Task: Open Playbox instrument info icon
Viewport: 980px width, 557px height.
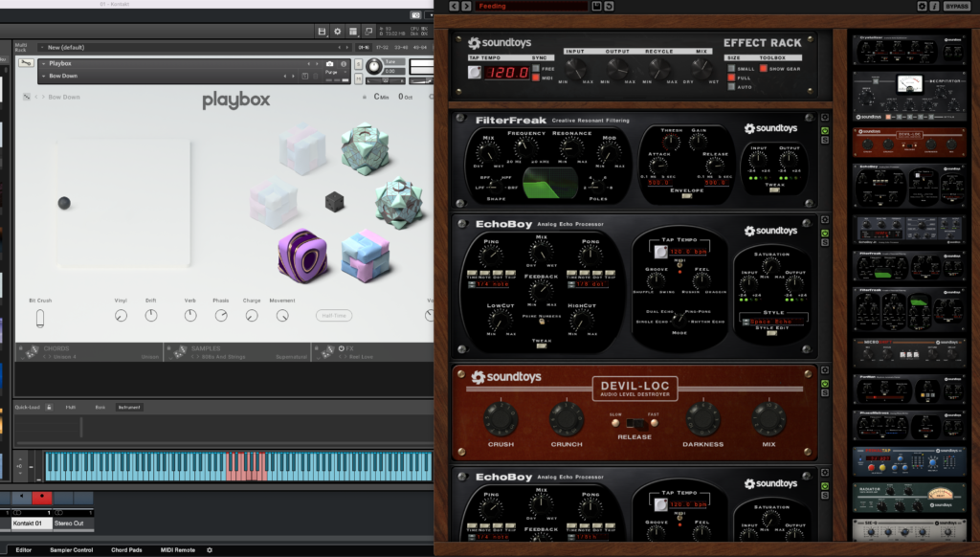Action: pos(344,64)
